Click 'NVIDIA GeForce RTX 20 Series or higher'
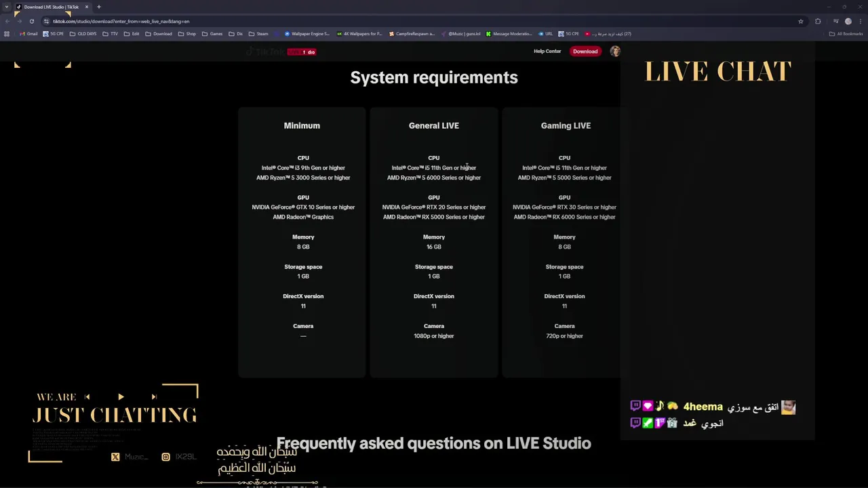Image resolution: width=868 pixels, height=488 pixels. [x=434, y=207]
